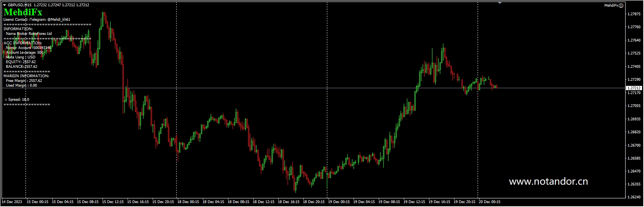Image resolution: width=644 pixels, height=207 pixels.
Task: Click the MehdiFx expert advisor smiley icon
Action: (x=621, y=5)
